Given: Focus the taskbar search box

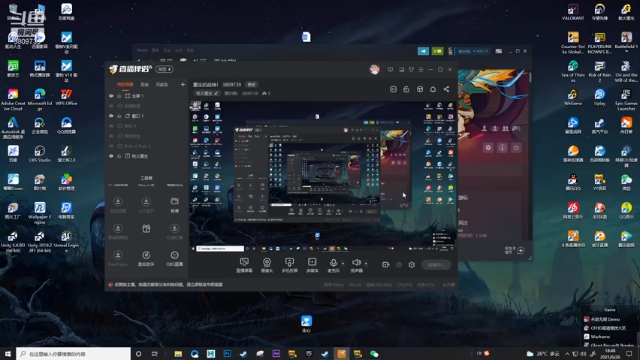Looking at the screenshot, I should (73, 353).
